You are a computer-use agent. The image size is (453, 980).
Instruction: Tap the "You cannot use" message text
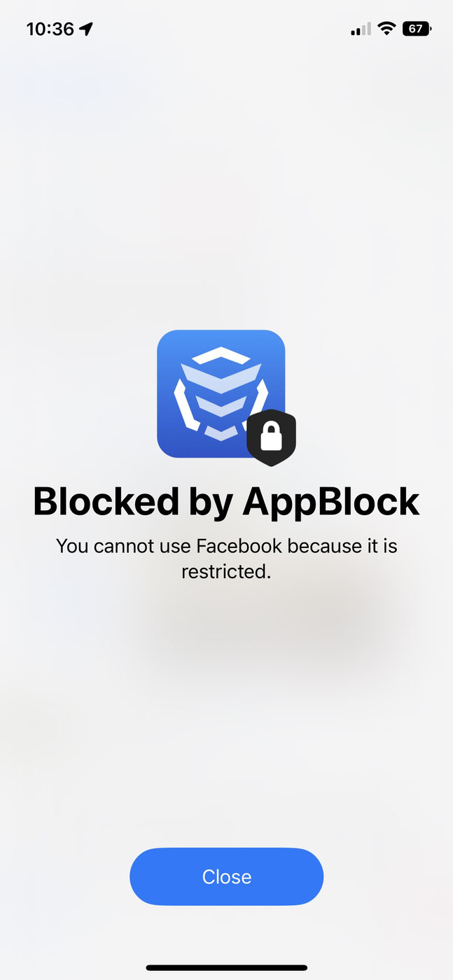tap(124, 545)
